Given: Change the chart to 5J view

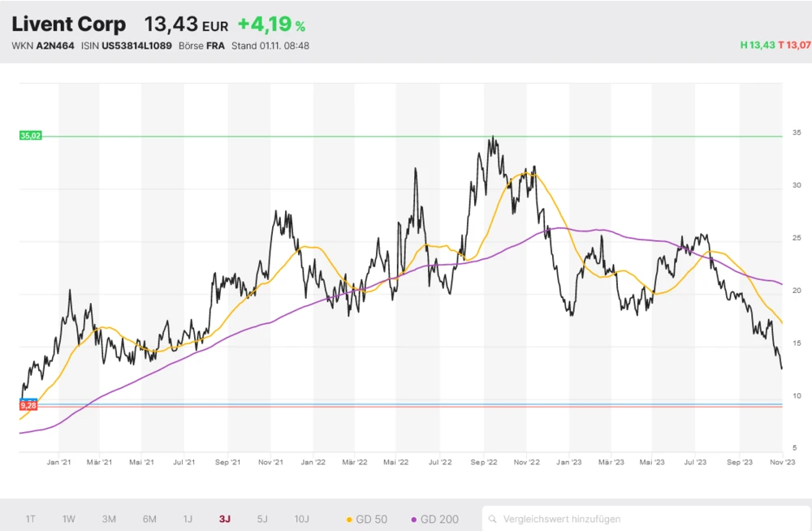Looking at the screenshot, I should pos(261,519).
